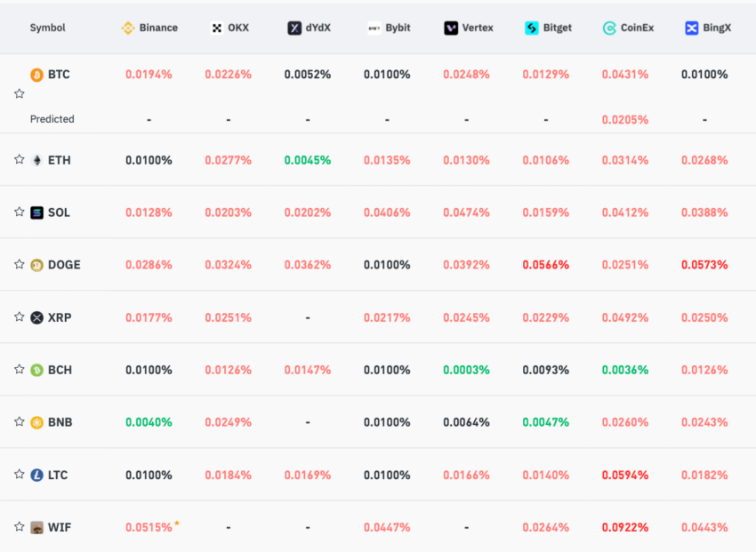This screenshot has width=756, height=552.
Task: Click the Bitget exchange logo icon
Action: (531, 28)
